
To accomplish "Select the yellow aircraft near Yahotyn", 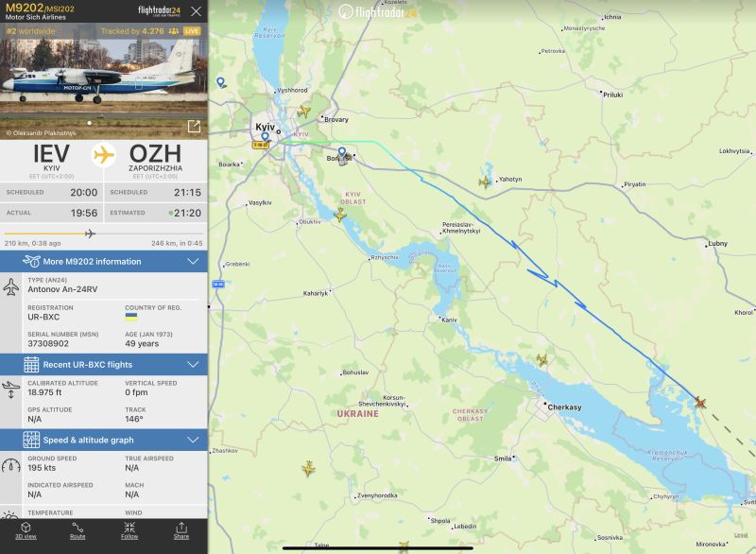I will [485, 182].
